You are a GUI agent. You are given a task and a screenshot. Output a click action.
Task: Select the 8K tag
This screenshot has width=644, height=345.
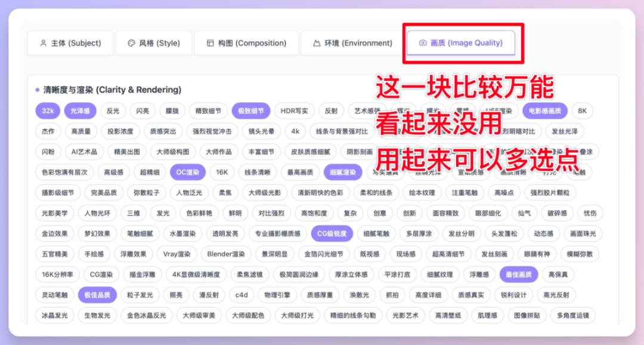[x=582, y=111]
